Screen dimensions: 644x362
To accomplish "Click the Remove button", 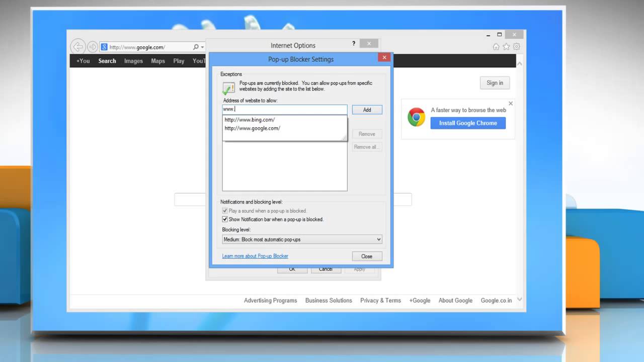I will coord(367,134).
